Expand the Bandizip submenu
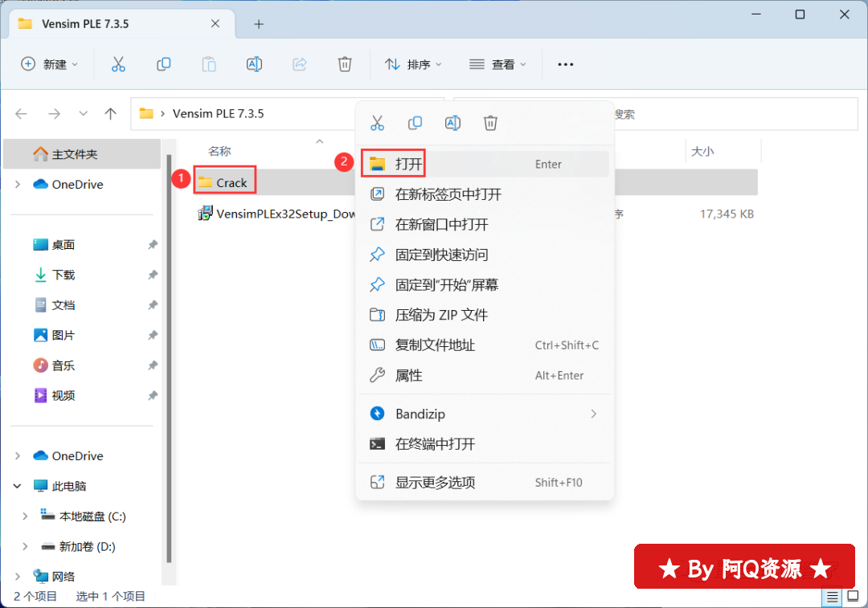 click(593, 414)
